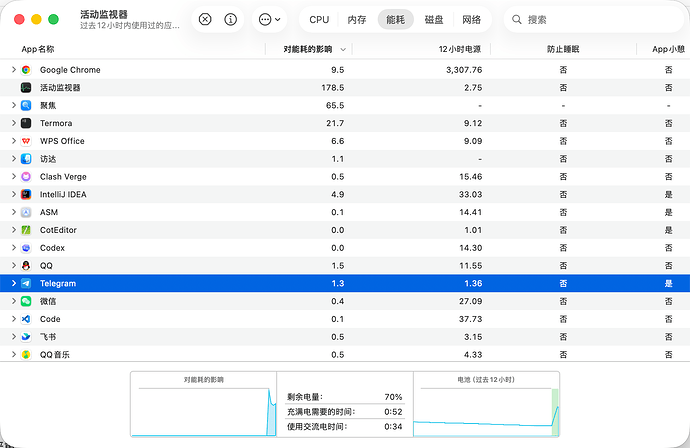The image size is (690, 448).
Task: Click the 178.5 energy impact value
Action: 333,88
